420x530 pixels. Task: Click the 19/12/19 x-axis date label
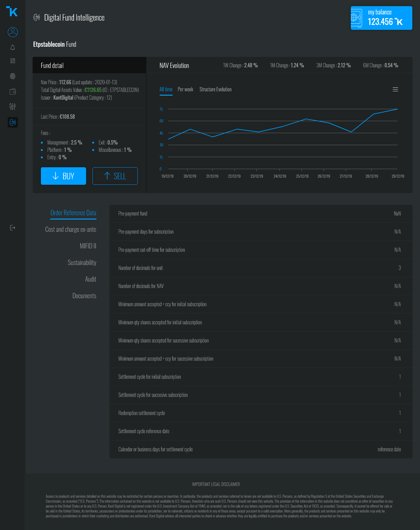tap(168, 176)
